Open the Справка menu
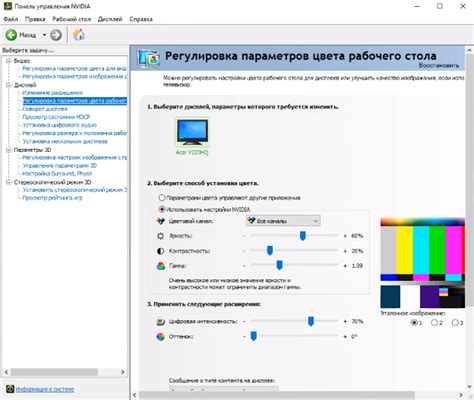 pos(141,19)
